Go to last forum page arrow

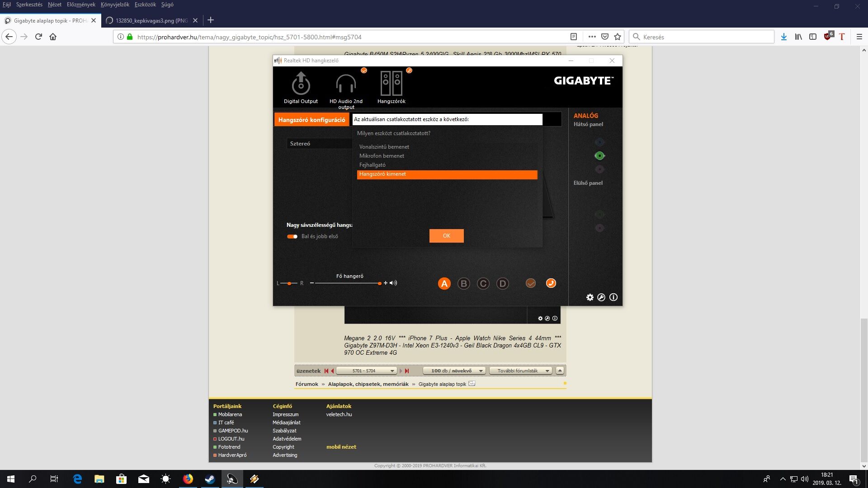click(x=407, y=371)
